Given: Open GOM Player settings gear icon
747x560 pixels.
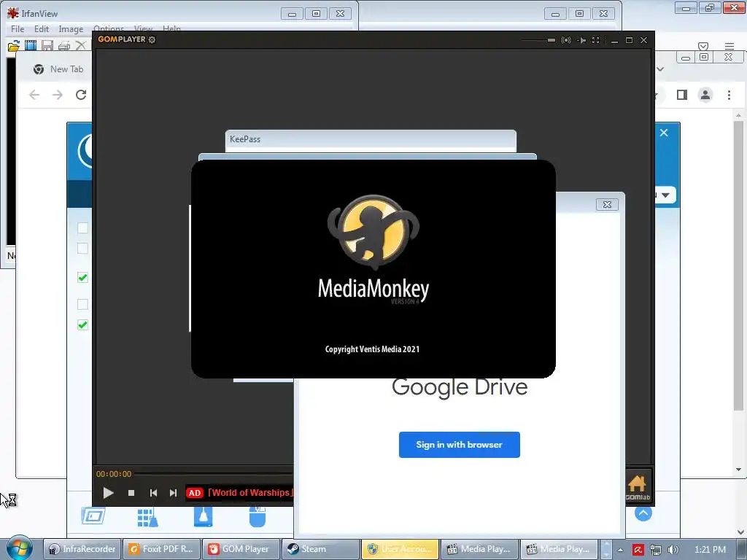Looking at the screenshot, I should point(152,39).
